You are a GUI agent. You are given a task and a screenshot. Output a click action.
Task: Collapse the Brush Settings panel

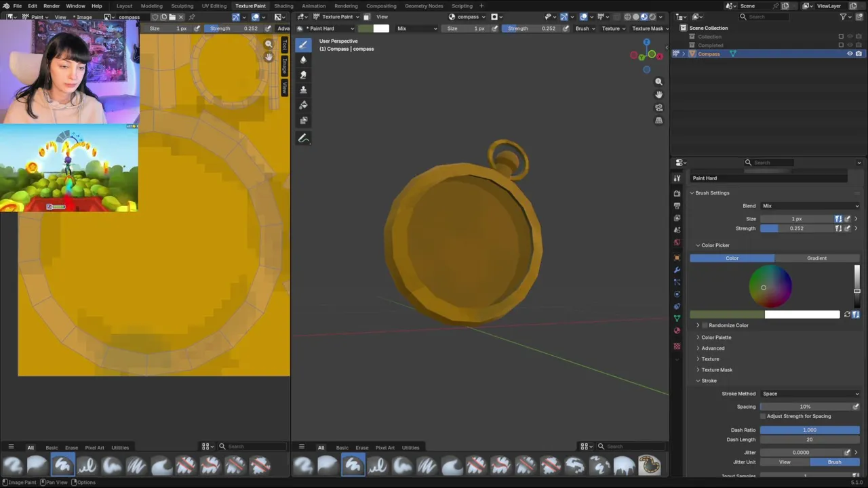(x=711, y=193)
